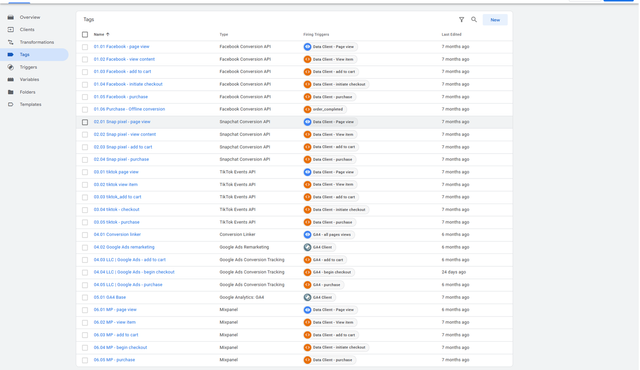Click the GA4 Client icon in the Google Ads remarketing row
Image resolution: width=640 pixels, height=370 pixels.
307,247
